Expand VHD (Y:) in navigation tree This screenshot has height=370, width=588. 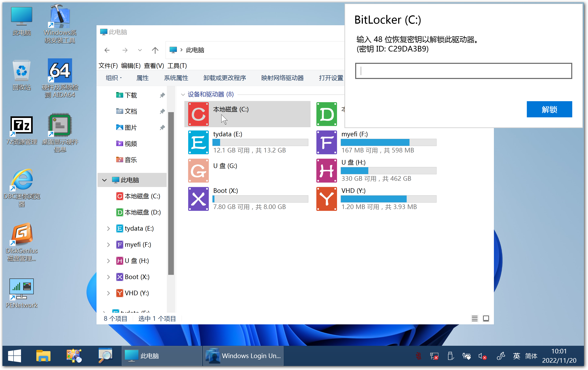click(108, 293)
